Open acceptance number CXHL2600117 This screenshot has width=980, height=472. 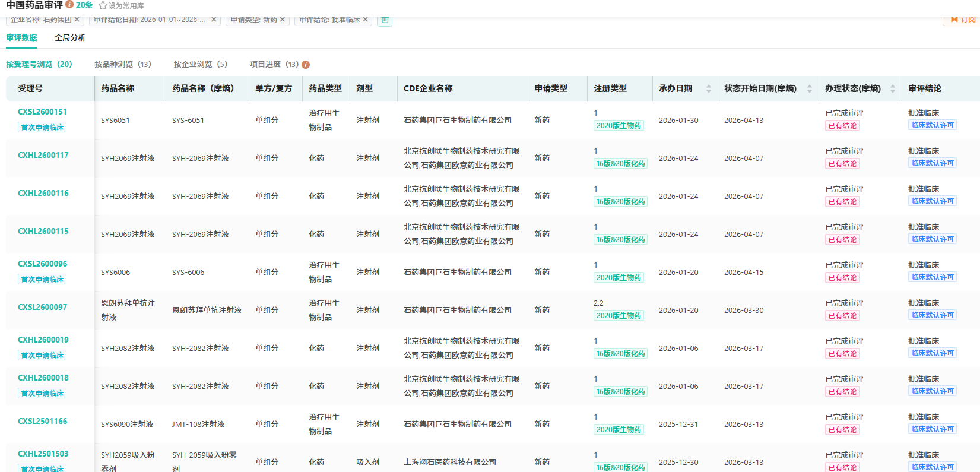click(43, 155)
